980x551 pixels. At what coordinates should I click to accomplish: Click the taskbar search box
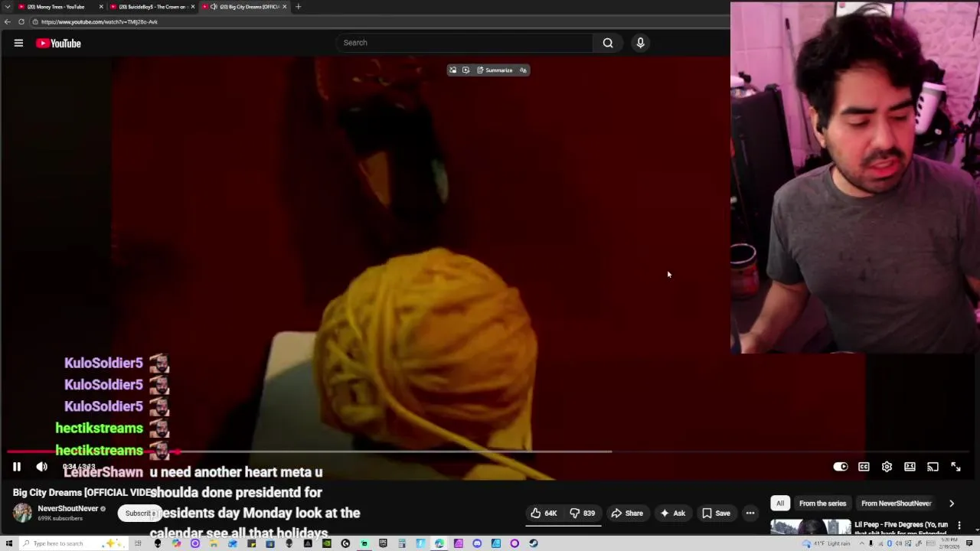[73, 543]
